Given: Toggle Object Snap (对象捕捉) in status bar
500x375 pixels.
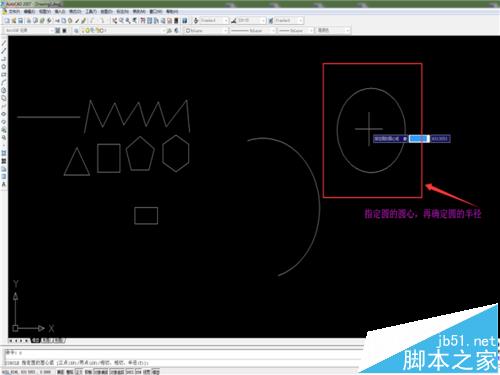Looking at the screenshot, I should point(101,372).
